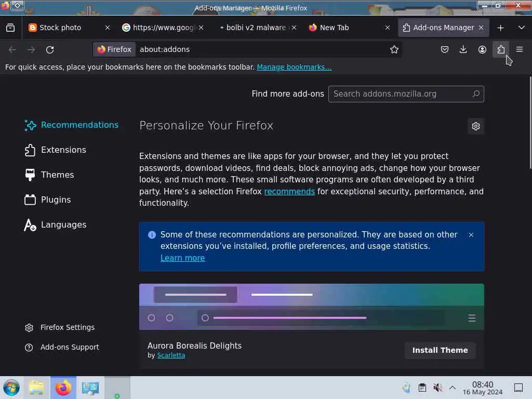Click the Firefox identity box in address bar

tap(114, 49)
